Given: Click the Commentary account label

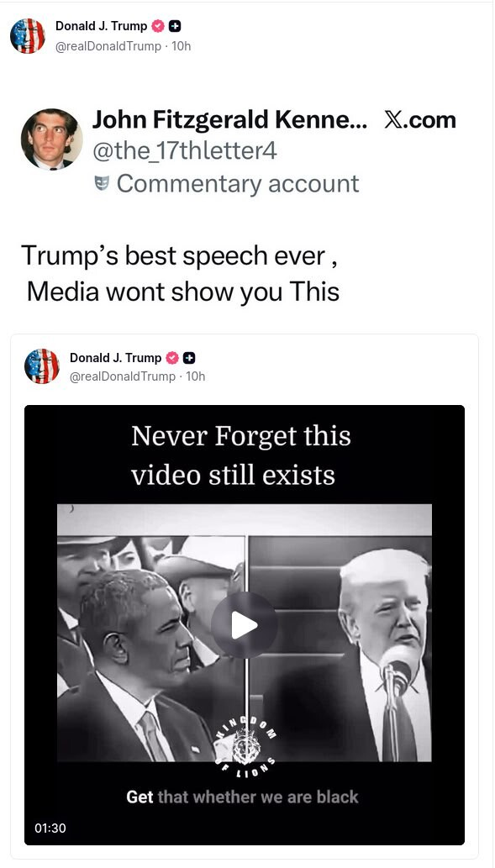Looking at the screenshot, I should point(238,184).
